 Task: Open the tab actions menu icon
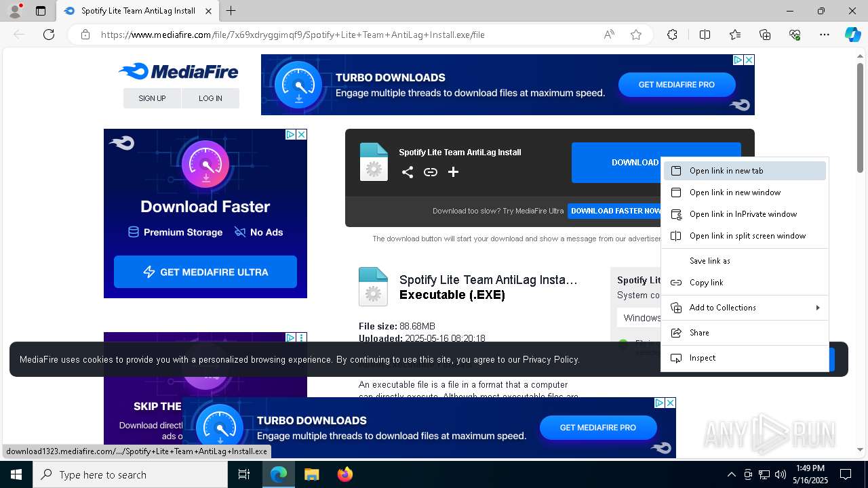[41, 11]
